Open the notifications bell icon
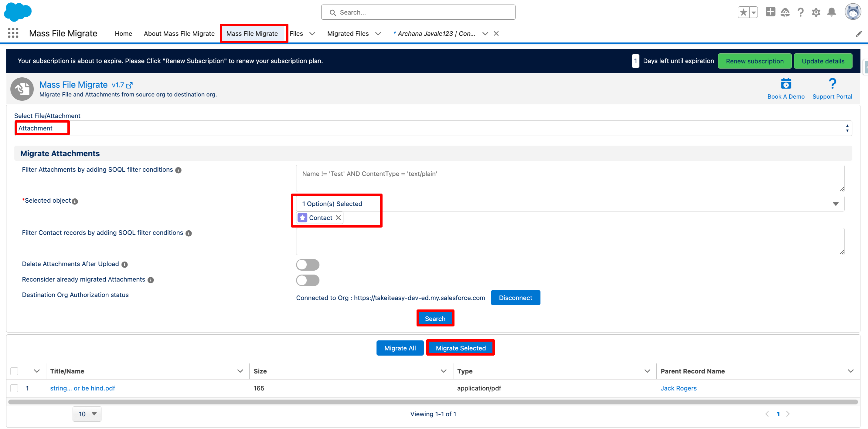 click(831, 12)
